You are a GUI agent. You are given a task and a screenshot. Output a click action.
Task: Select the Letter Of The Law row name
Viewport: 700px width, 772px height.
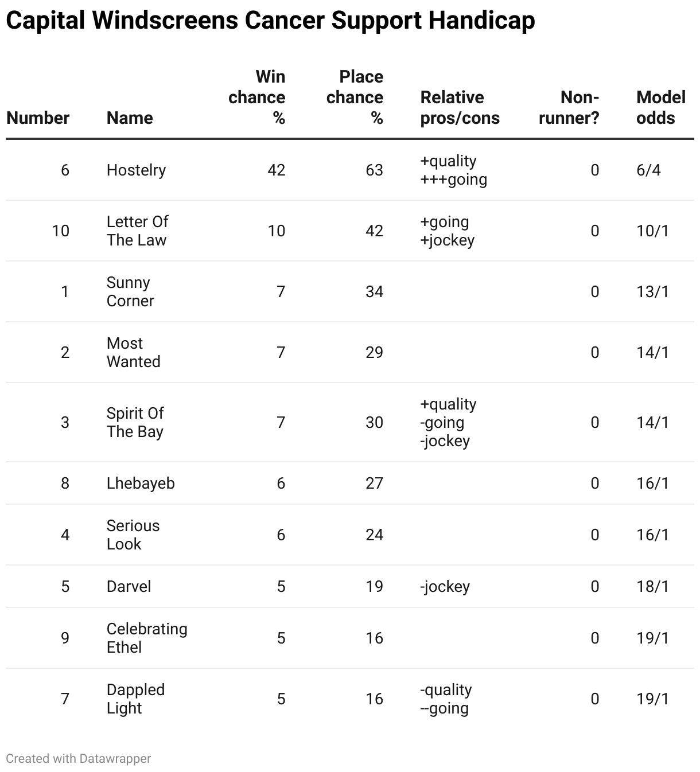pos(137,231)
